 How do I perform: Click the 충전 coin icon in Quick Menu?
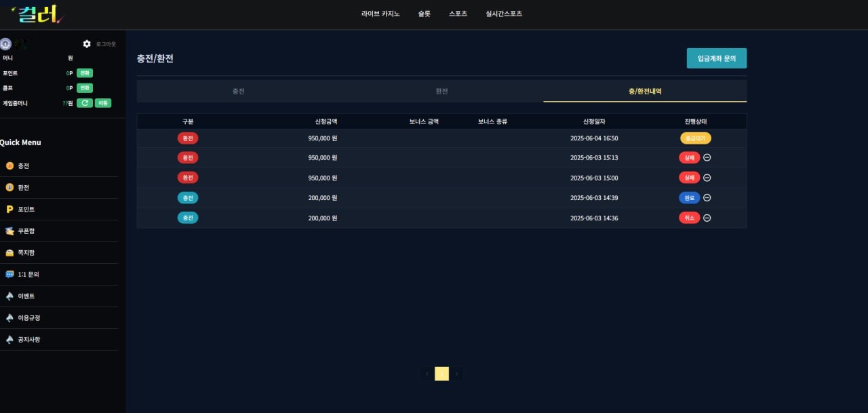coord(9,165)
